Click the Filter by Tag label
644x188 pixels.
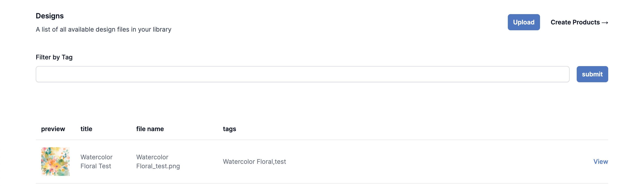pos(54,57)
